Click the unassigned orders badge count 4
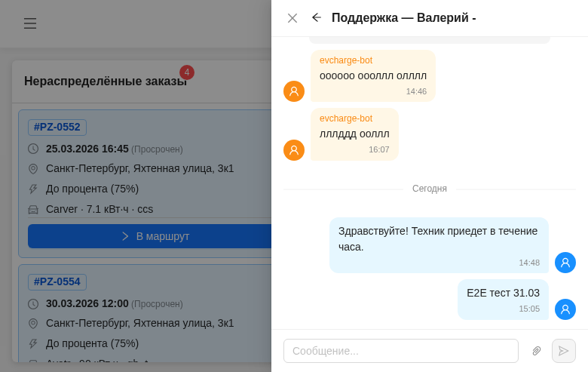This screenshot has height=372, width=588. click(x=187, y=72)
